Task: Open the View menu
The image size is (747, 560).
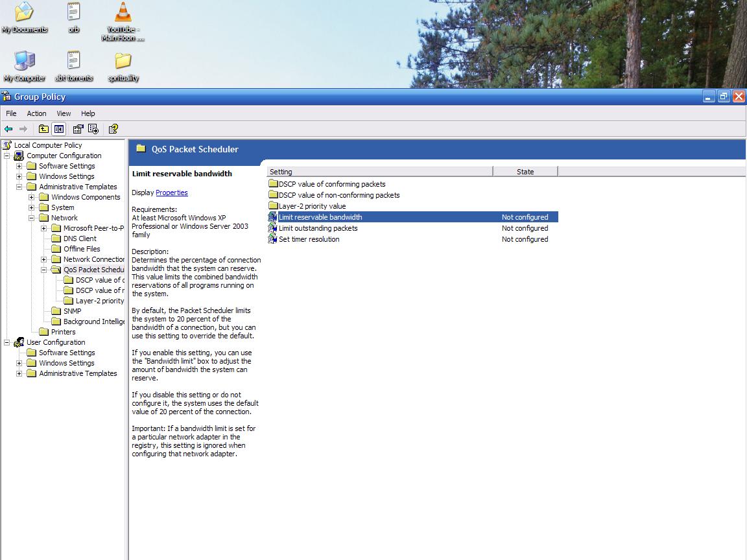Action: [x=63, y=113]
